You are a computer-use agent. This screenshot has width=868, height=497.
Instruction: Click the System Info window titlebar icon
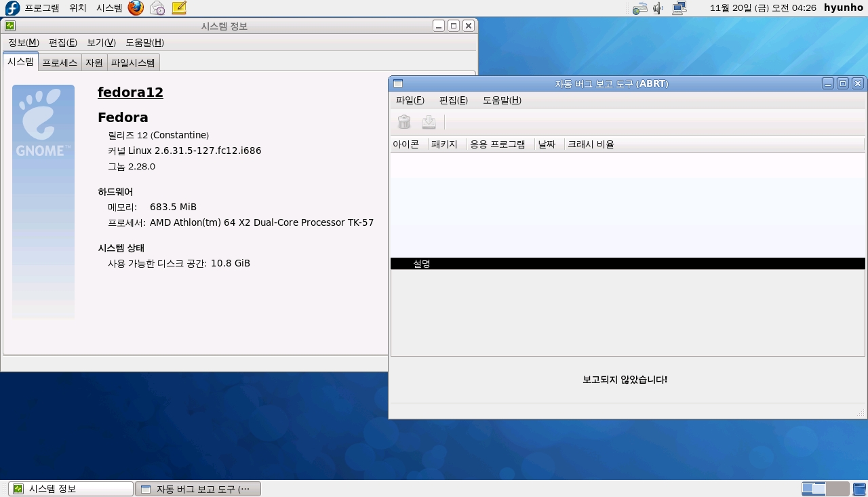click(9, 26)
